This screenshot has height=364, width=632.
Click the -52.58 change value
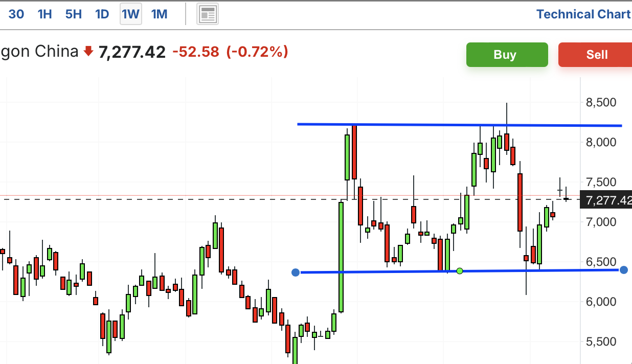pyautogui.click(x=196, y=52)
